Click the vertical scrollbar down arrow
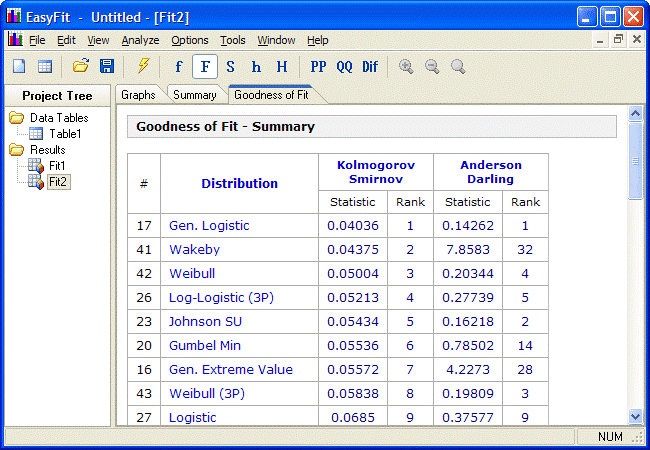650x450 pixels. point(634,416)
